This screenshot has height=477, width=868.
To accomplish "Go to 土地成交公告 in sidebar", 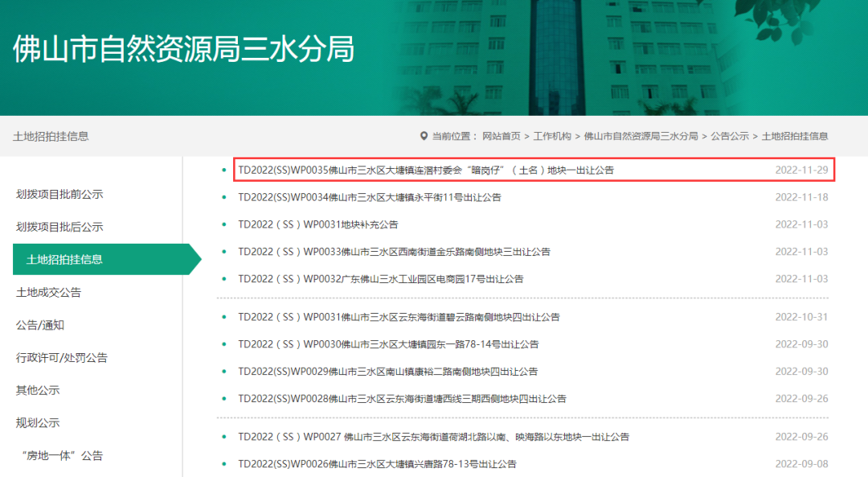I will [x=48, y=293].
